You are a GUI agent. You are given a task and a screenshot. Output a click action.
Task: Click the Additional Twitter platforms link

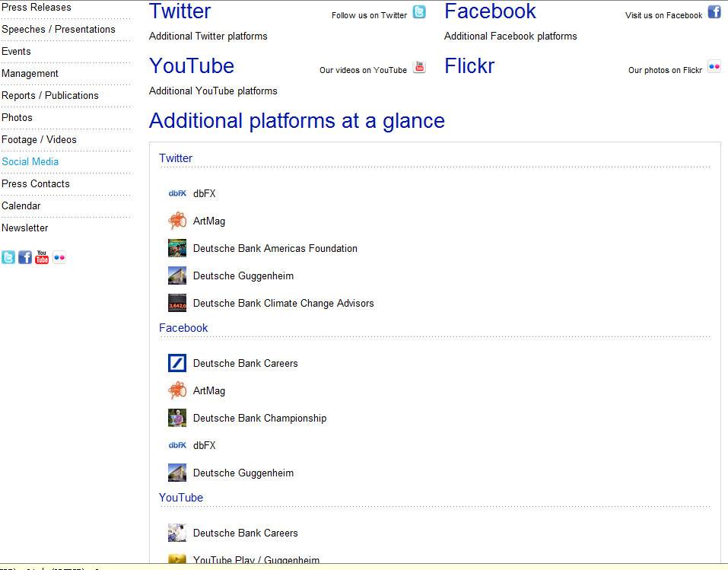208,36
